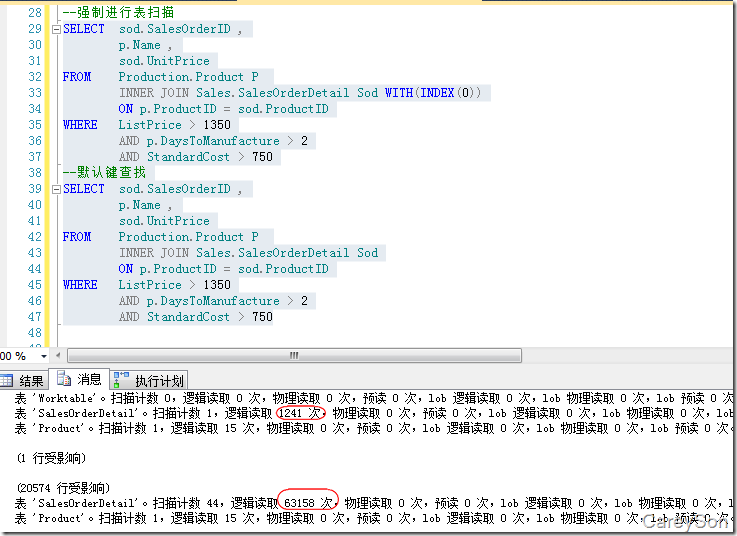Open the editor zoom percentage dropdown arrow
The height and width of the screenshot is (536, 737).
(42, 356)
